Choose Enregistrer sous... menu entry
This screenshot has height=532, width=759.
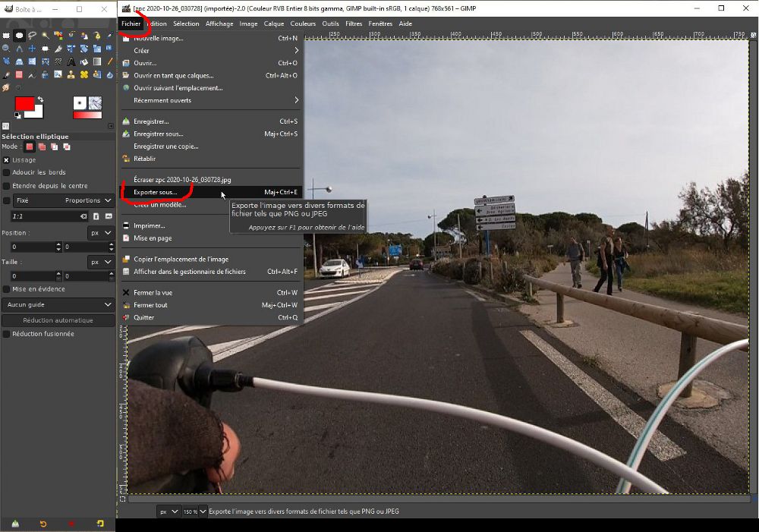click(x=212, y=134)
